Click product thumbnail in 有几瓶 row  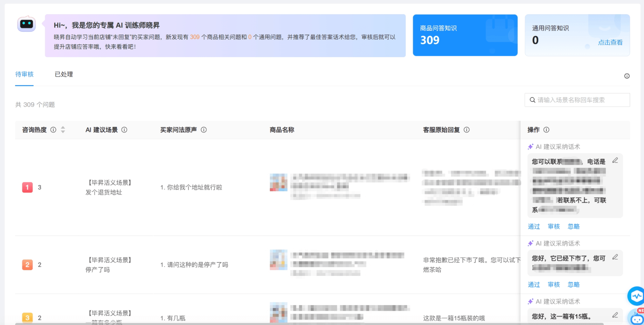278,312
